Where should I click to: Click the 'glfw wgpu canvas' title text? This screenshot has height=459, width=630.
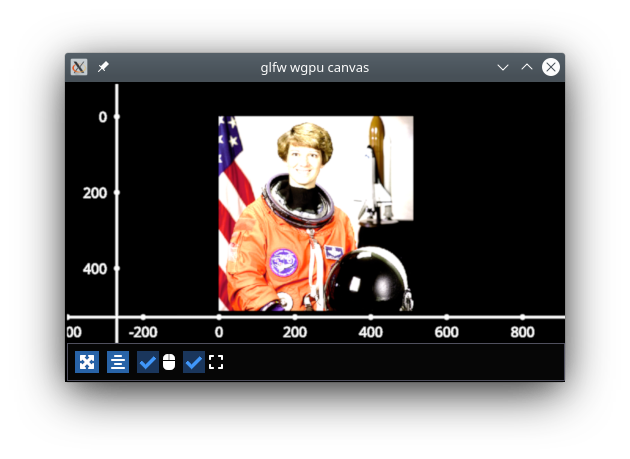point(315,67)
